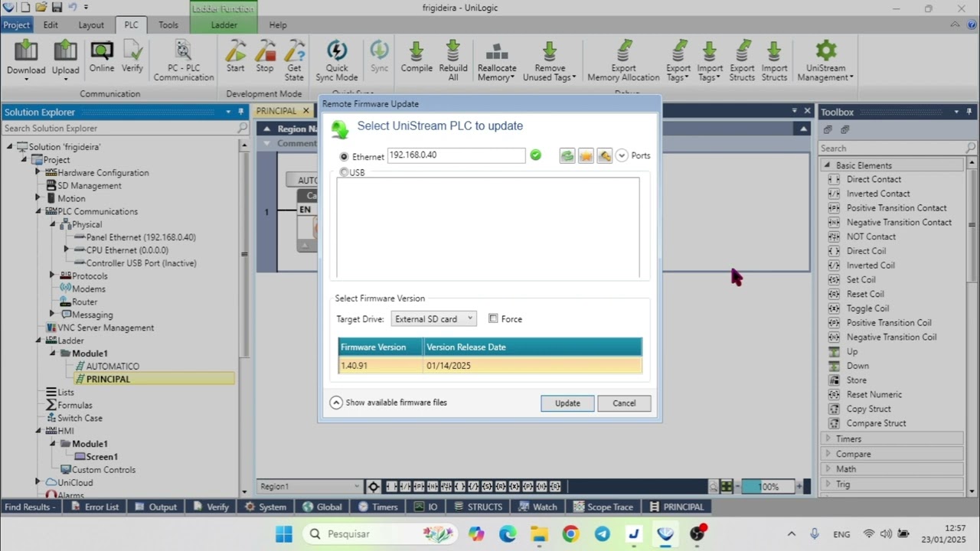
Task: Click the Windows taskbar search box
Action: click(379, 533)
